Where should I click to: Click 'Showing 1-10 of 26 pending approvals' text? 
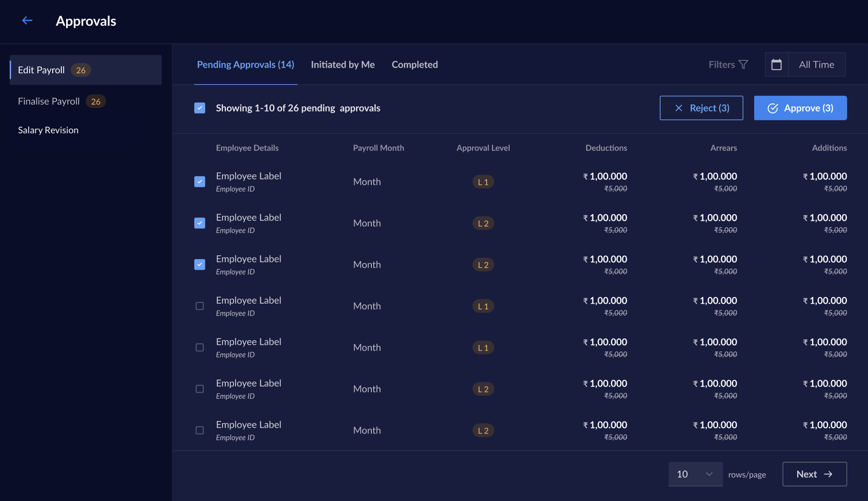(298, 108)
